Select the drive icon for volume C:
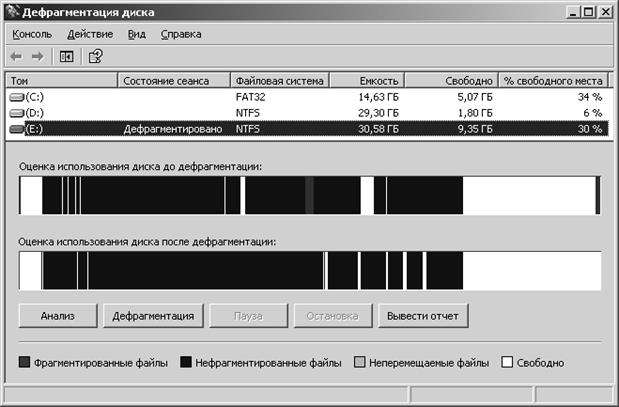The image size is (619, 407). click(x=17, y=97)
